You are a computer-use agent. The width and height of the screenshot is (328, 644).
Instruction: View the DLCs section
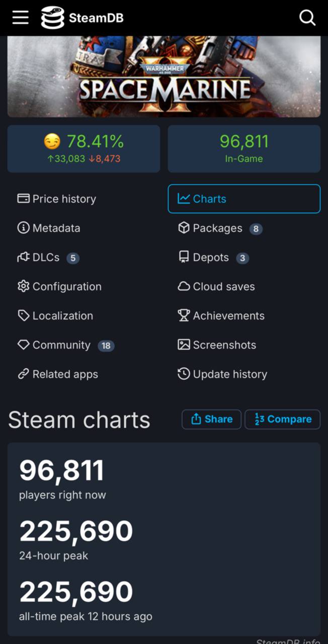[48, 258]
